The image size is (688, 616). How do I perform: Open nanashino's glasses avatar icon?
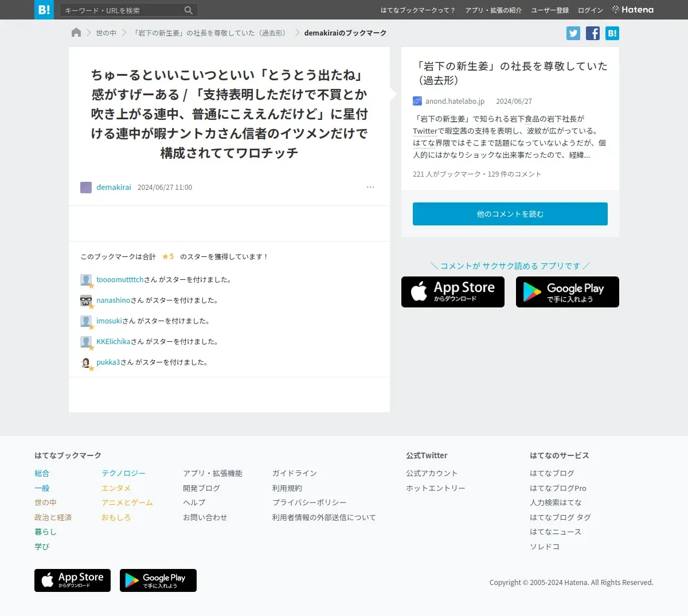[86, 301]
